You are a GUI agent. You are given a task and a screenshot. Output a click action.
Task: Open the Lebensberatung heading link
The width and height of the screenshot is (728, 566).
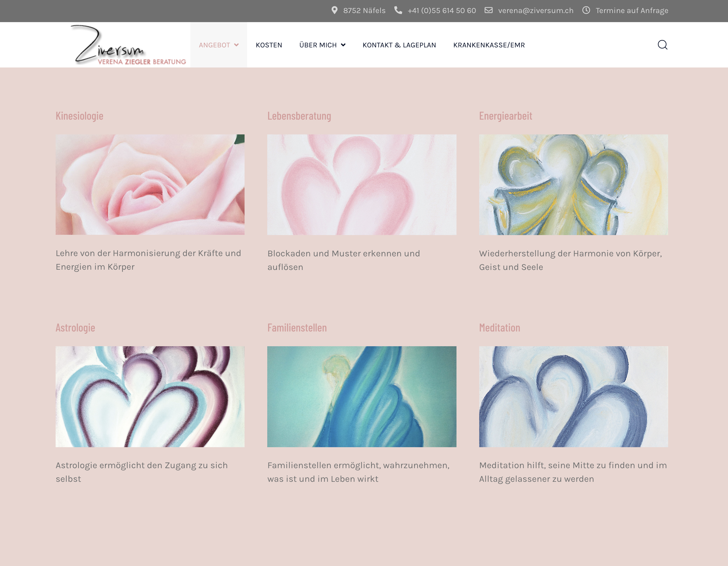click(299, 116)
